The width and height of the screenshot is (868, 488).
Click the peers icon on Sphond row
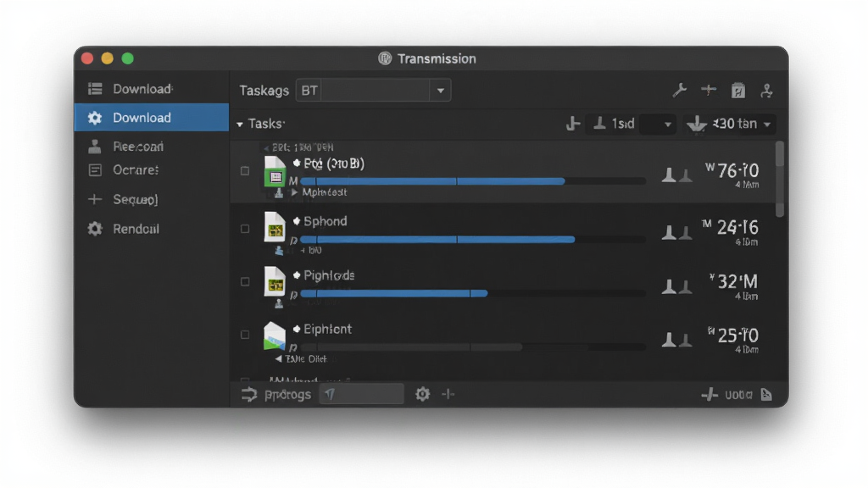pos(677,232)
